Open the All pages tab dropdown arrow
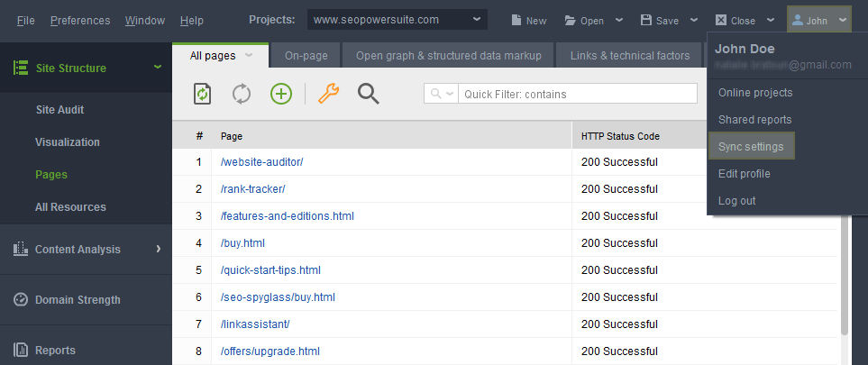Image resolution: width=868 pixels, height=365 pixels. (249, 55)
